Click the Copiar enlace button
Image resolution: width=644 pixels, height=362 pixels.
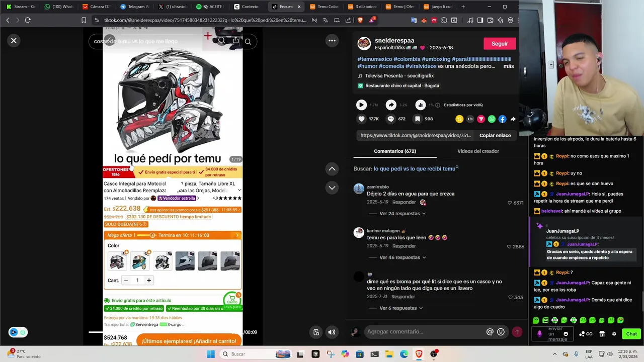495,135
